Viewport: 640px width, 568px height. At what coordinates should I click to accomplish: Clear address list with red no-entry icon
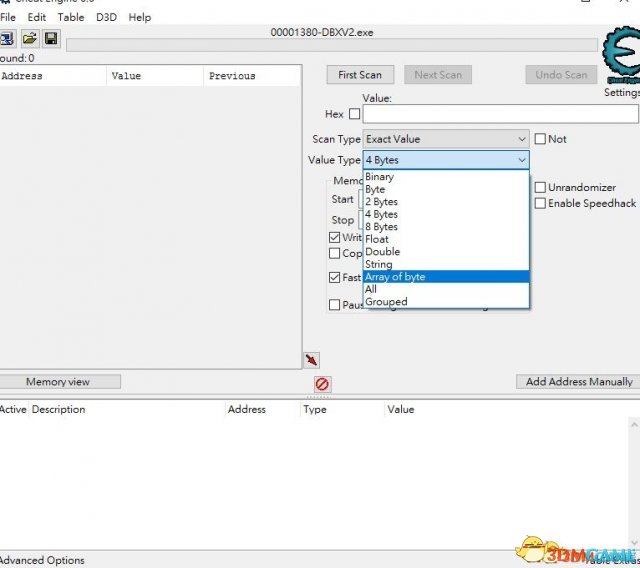pyautogui.click(x=322, y=384)
